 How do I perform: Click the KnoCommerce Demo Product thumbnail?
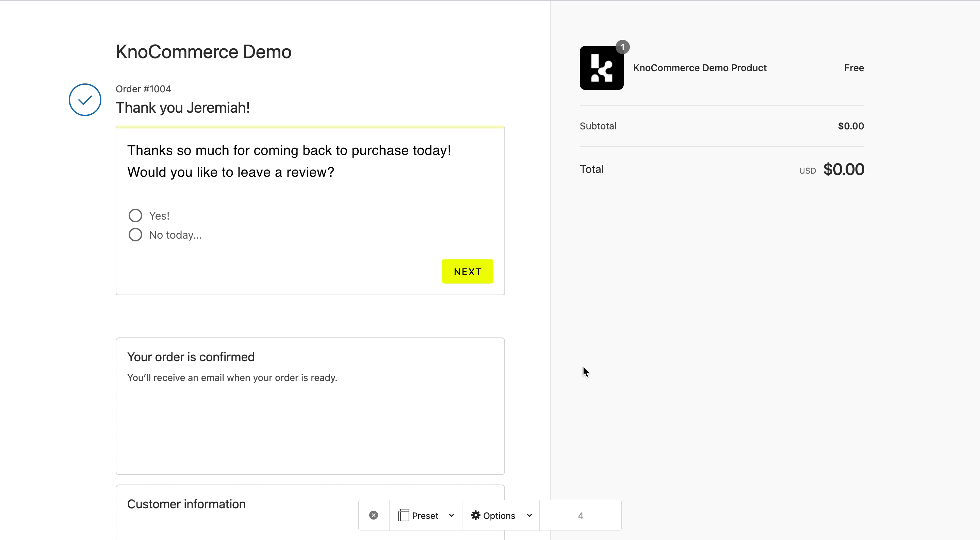coord(602,68)
